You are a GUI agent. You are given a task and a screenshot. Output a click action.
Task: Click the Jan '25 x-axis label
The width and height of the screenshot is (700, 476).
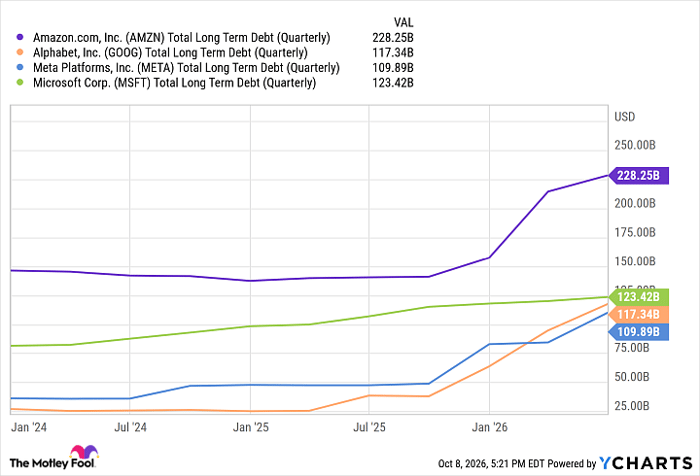click(251, 427)
